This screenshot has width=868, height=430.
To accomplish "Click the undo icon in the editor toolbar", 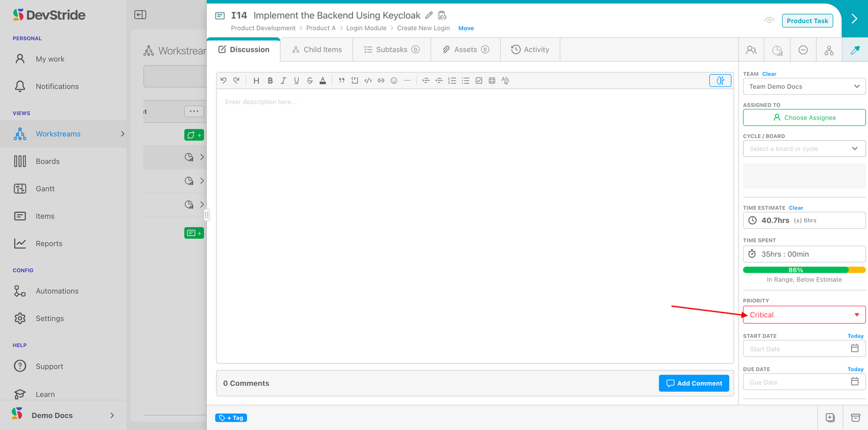I will tap(223, 81).
